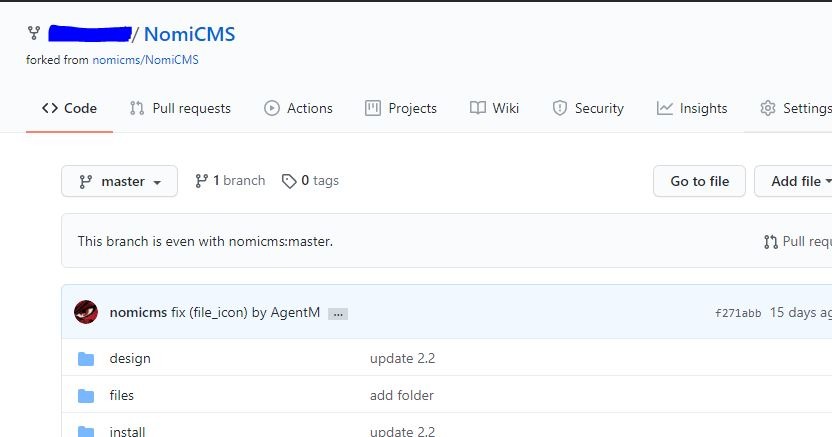This screenshot has height=437, width=832.
Task: Click the Pull request icon in banner
Action: (770, 241)
